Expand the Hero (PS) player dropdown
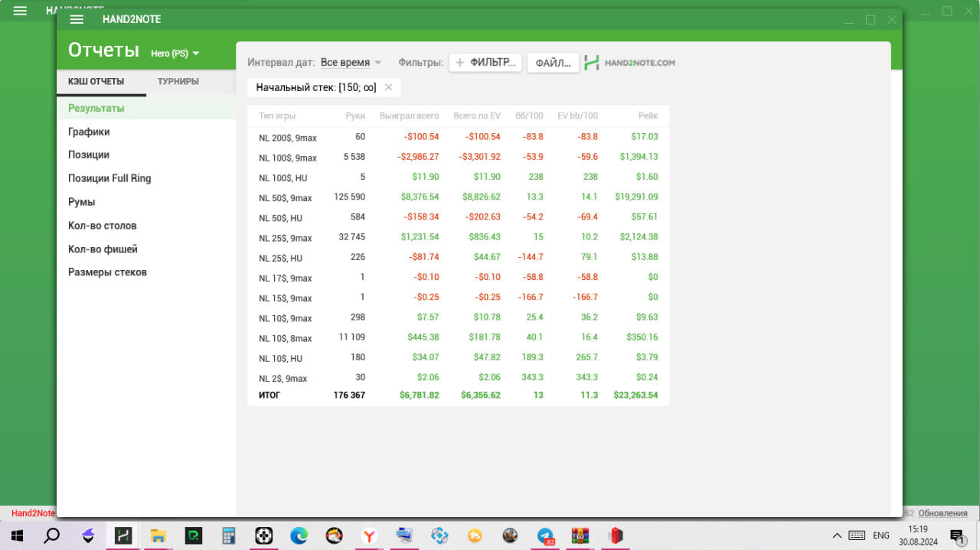Image resolution: width=980 pixels, height=550 pixels. point(175,54)
